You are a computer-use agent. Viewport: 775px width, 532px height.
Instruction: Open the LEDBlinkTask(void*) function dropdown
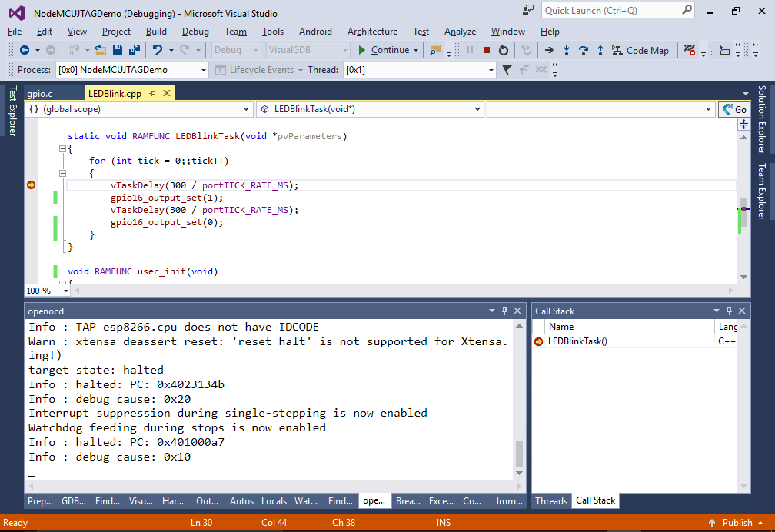(369, 109)
